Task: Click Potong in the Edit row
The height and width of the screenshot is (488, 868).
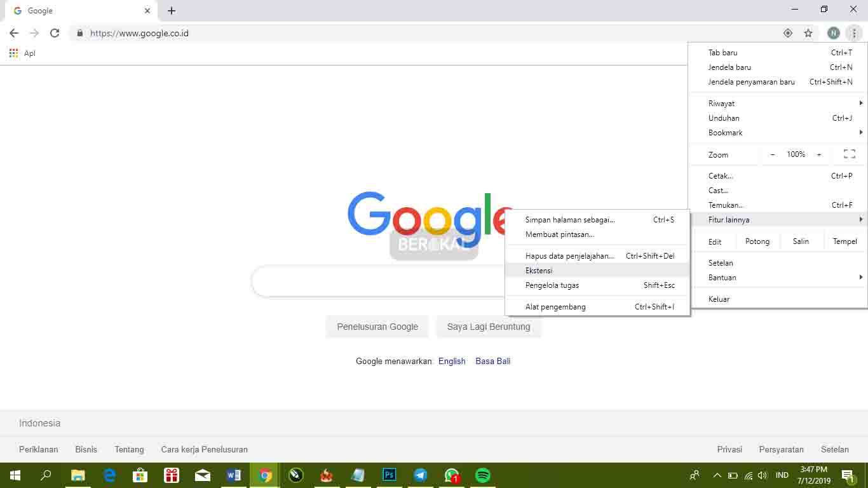Action: [757, 241]
